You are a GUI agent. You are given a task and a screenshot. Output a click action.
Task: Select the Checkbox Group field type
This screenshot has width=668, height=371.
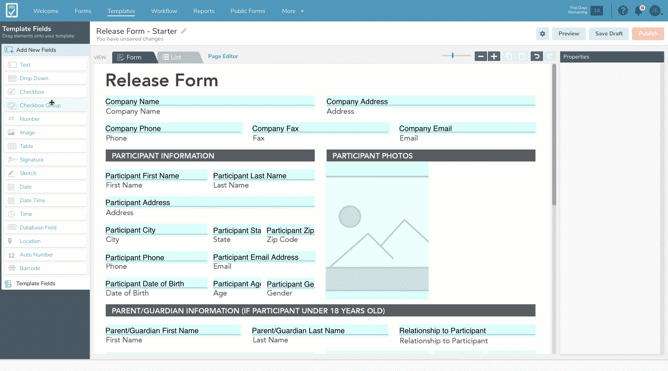click(46, 105)
